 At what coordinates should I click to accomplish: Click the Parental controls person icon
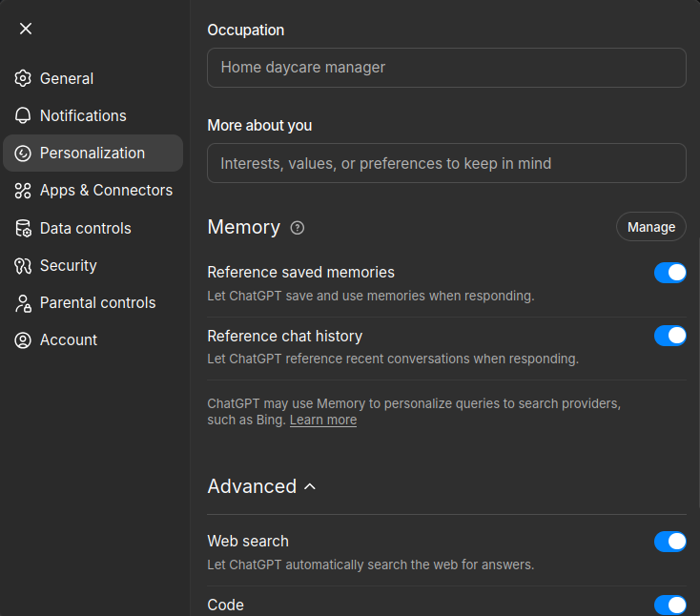coord(23,303)
